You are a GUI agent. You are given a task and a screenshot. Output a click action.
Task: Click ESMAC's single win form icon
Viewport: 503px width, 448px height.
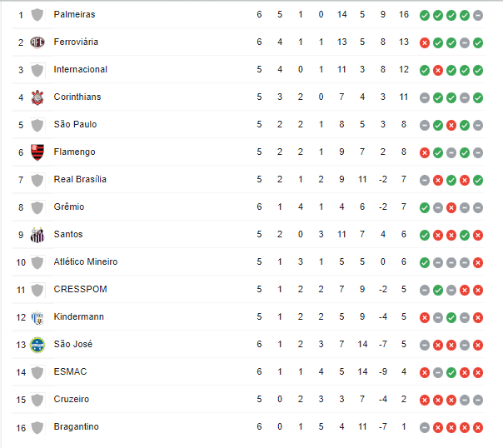pos(451,371)
